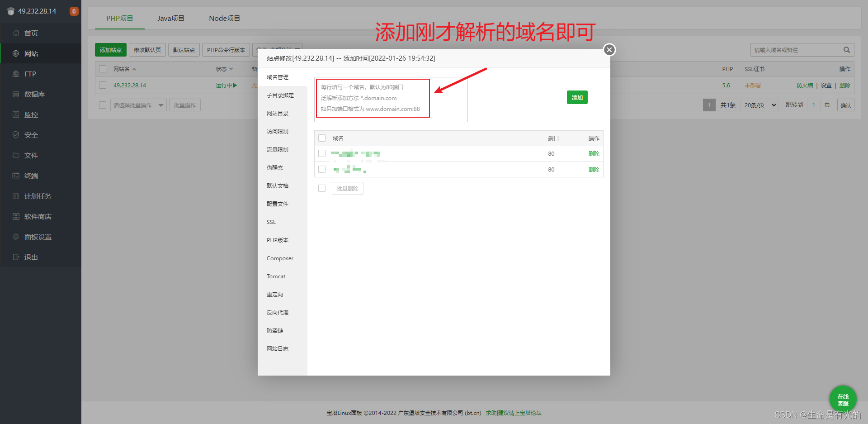
Task: Click the 添加站点 button
Action: click(111, 50)
